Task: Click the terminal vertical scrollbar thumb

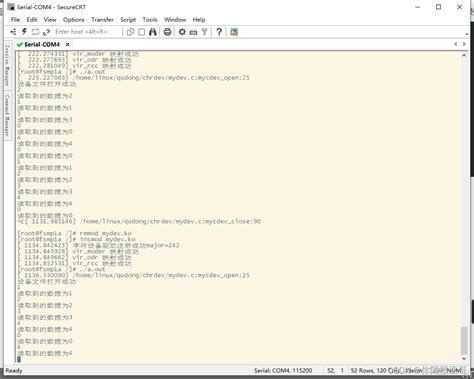Action: 464,340
